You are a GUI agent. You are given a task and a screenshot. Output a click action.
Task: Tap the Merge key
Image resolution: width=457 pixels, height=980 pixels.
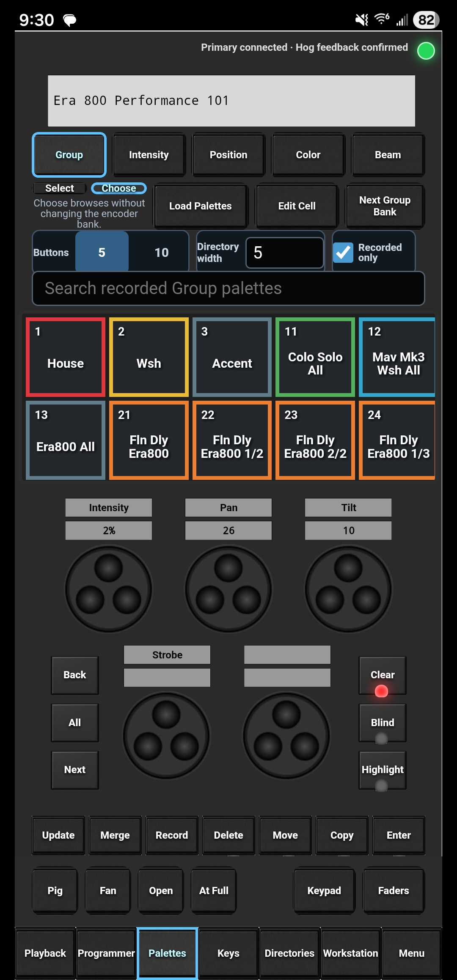[x=115, y=835]
